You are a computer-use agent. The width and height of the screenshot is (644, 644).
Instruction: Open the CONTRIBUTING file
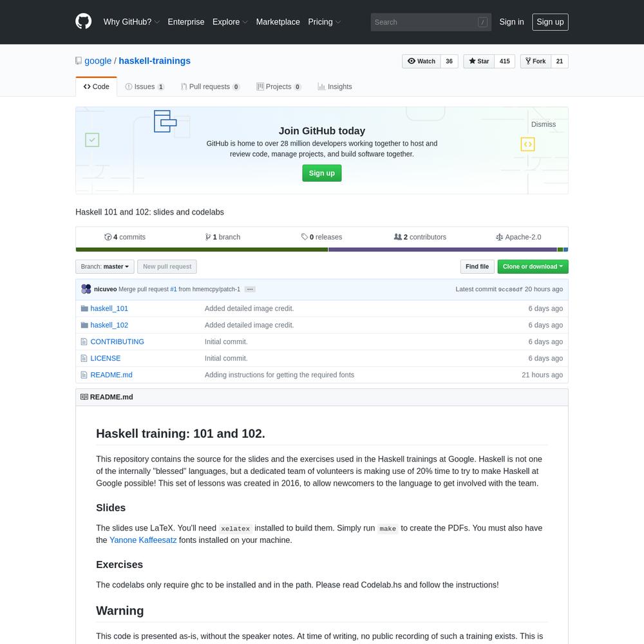pos(117,342)
